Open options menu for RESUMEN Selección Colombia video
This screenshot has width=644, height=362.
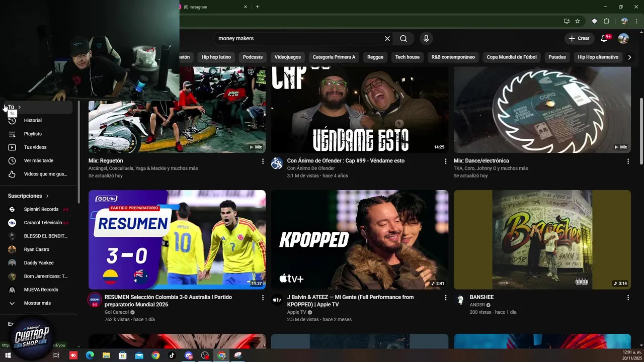[x=262, y=298]
